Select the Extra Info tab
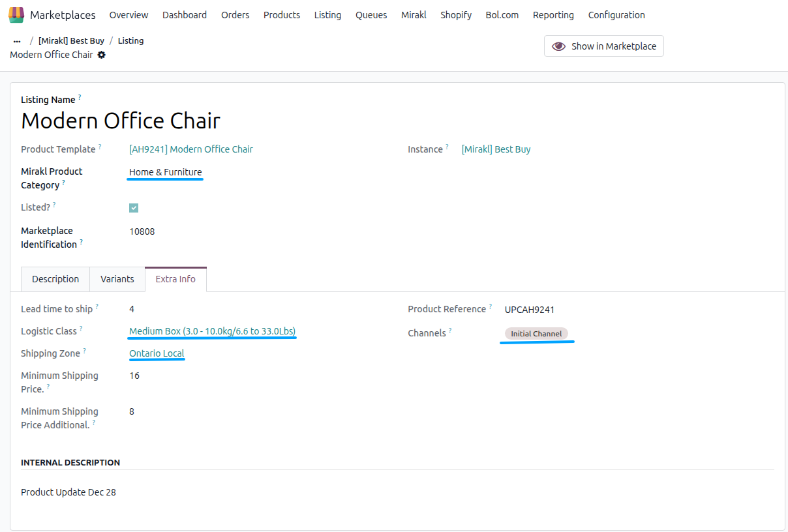 coord(175,279)
